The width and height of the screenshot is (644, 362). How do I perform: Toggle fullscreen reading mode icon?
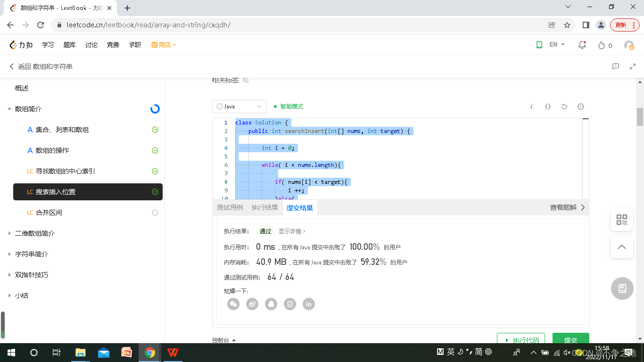click(x=633, y=66)
